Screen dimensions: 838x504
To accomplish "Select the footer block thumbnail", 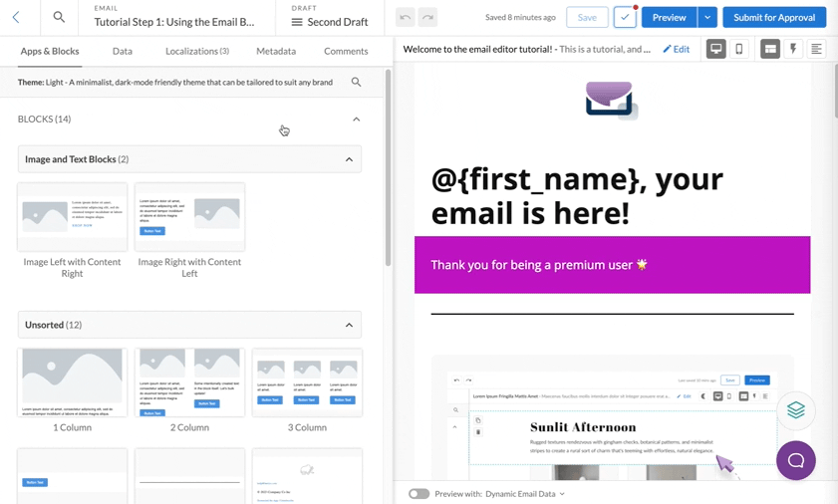I will (307, 476).
